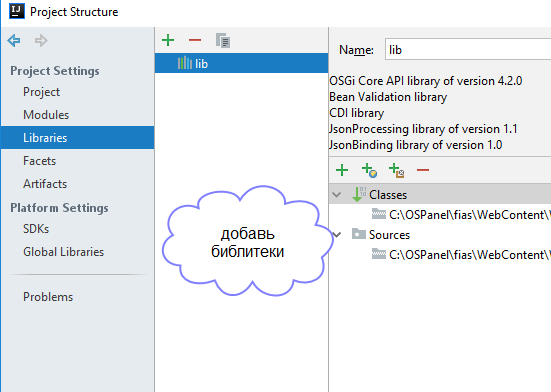Open the Modules settings section

46,115
